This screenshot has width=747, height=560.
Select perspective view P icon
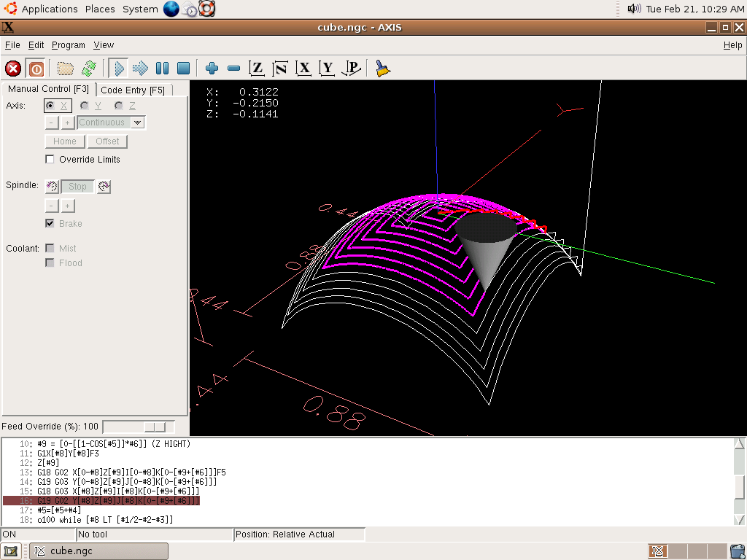(352, 69)
